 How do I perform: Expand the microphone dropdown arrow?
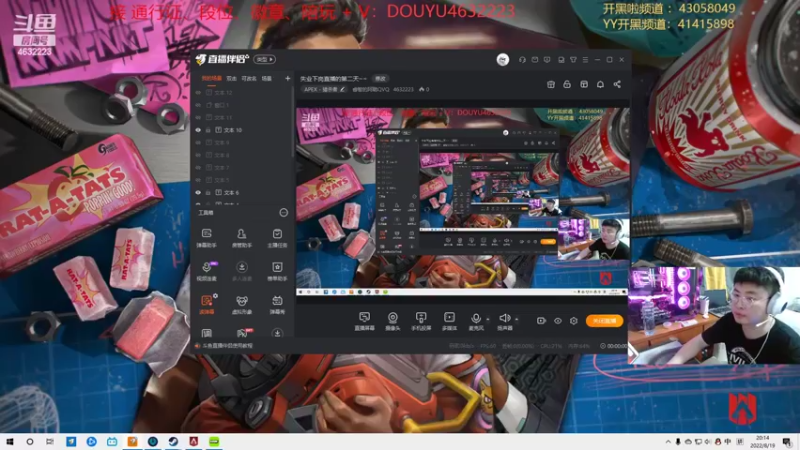pos(488,319)
